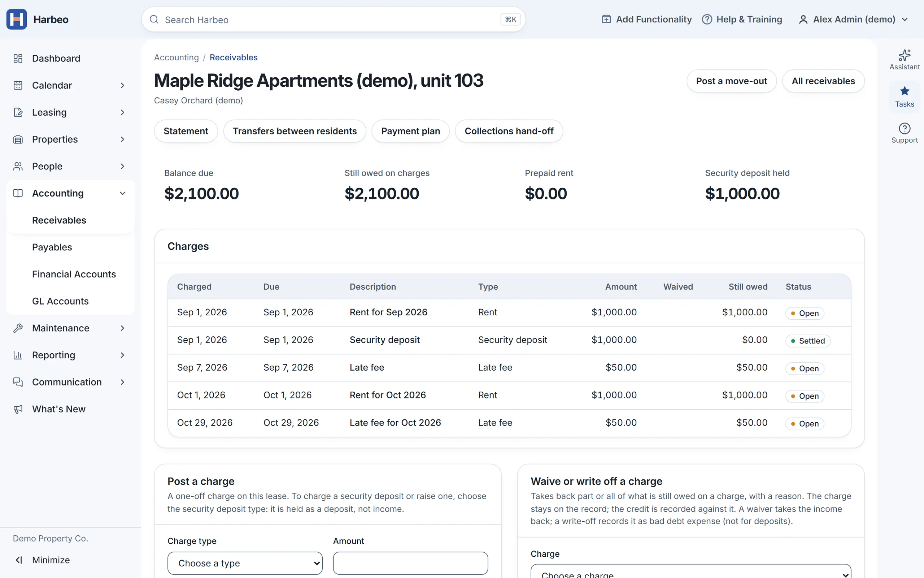924x578 pixels.
Task: Click the Calendar icon in sidebar
Action: click(18, 85)
